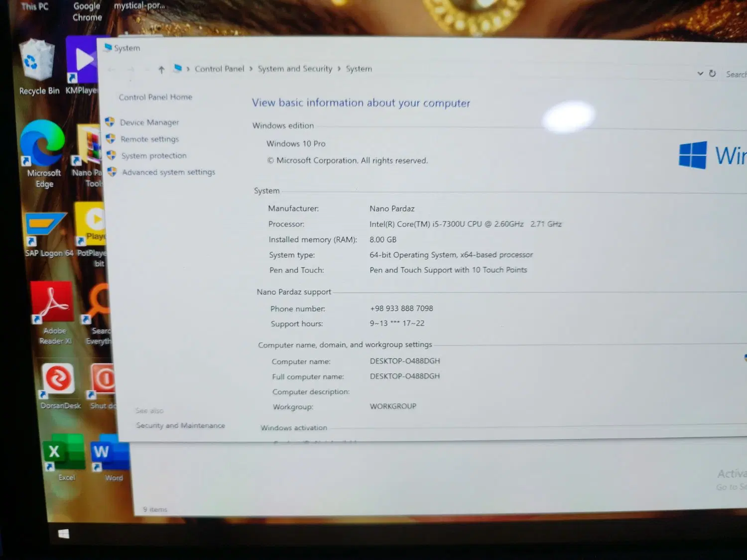
Task: Open Adobe Reader XI shortcut
Action: [53, 313]
